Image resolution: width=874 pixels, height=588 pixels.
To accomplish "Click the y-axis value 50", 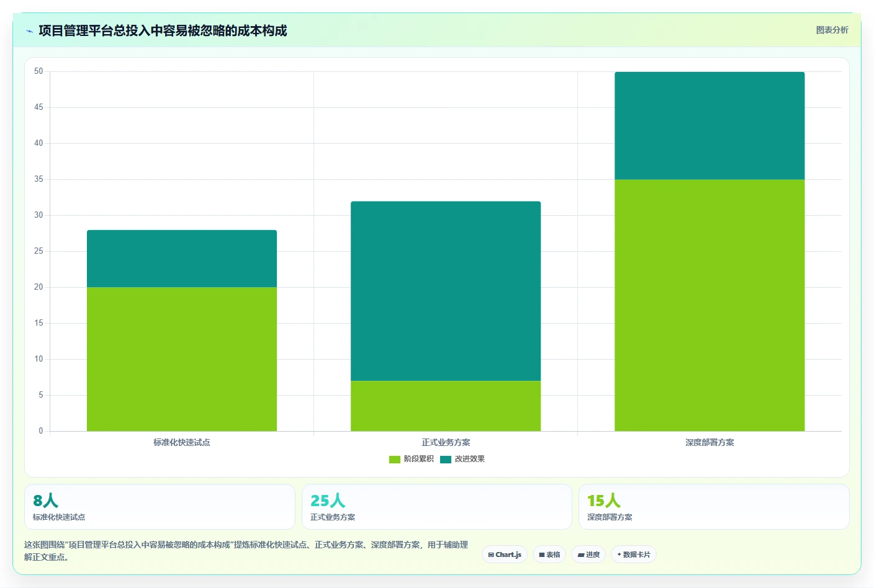I will (38, 71).
